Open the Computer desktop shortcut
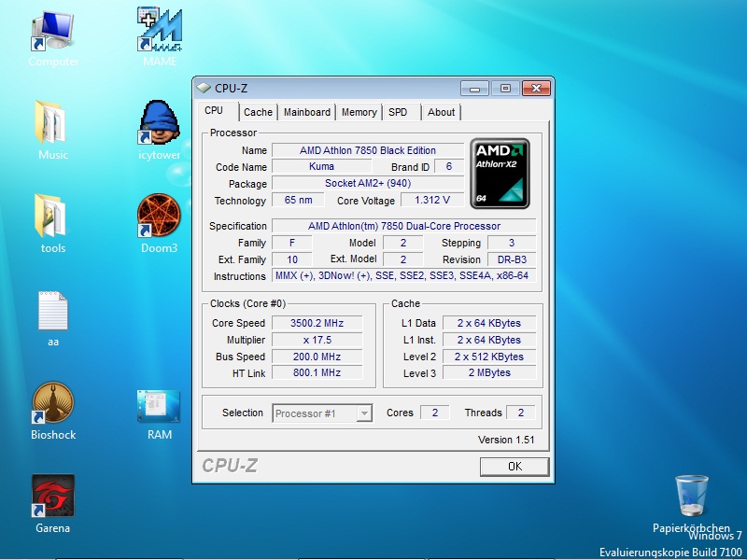747x560 pixels. click(x=53, y=32)
